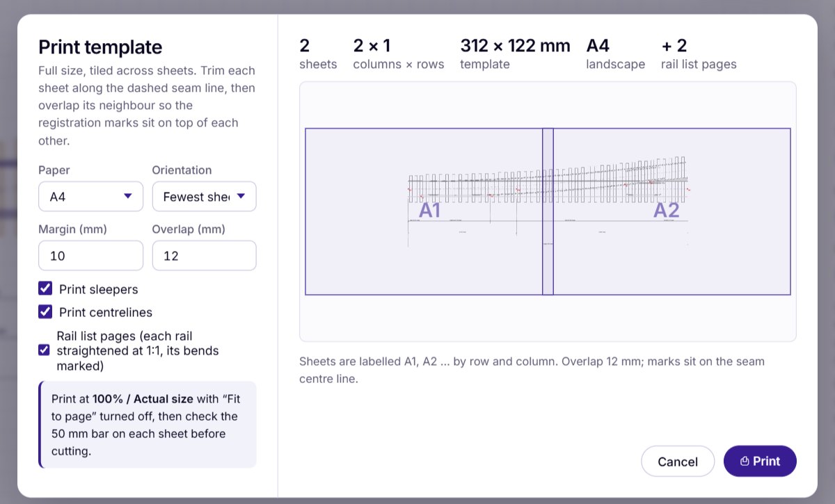Uncheck the Print sleepers checkbox
835x504 pixels.
click(45, 288)
